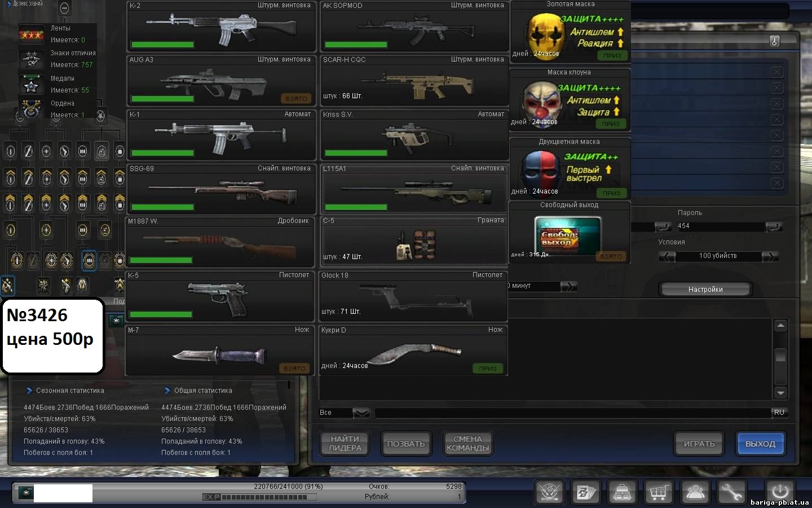This screenshot has width=812, height=508.
Task: Select the Kriss S.V. submachine gun card
Action: (x=414, y=135)
